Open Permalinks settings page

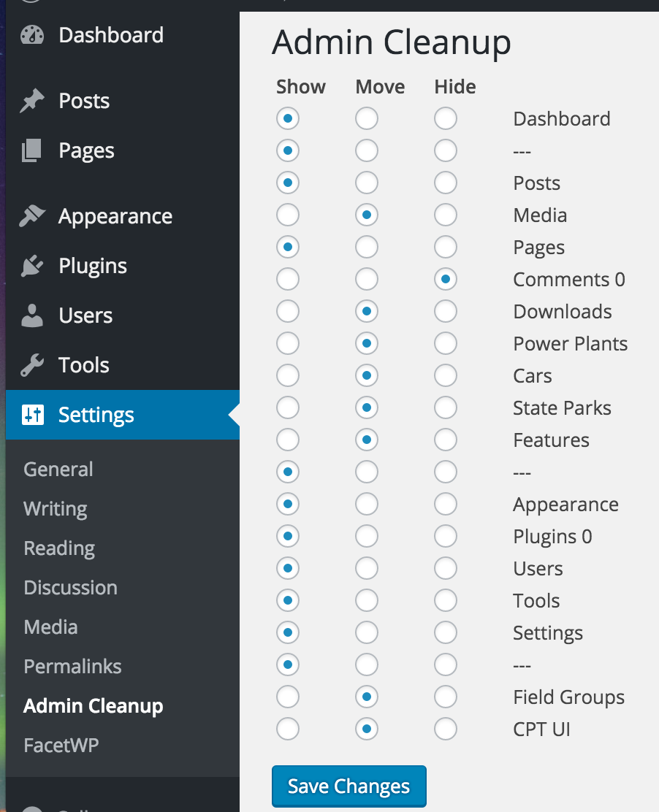click(72, 667)
